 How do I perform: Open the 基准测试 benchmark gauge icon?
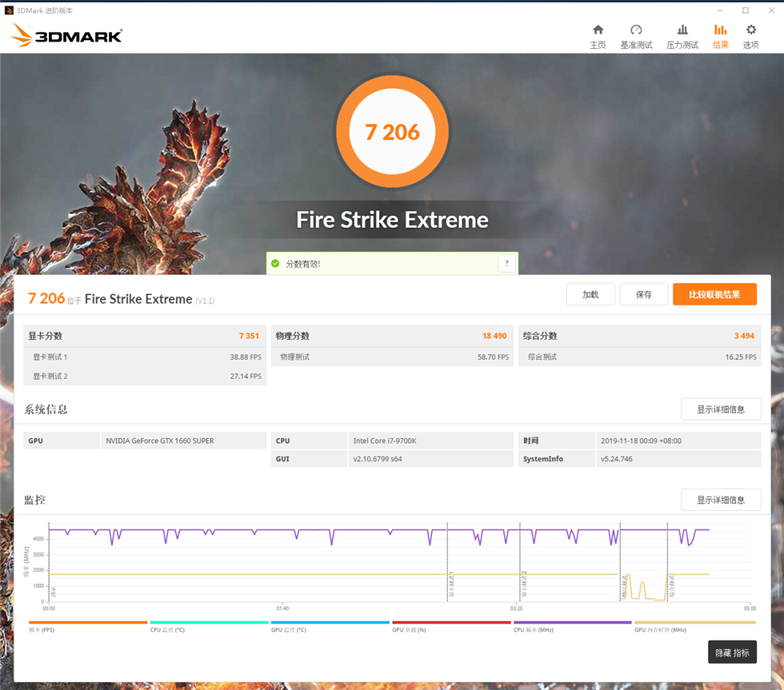tap(636, 30)
